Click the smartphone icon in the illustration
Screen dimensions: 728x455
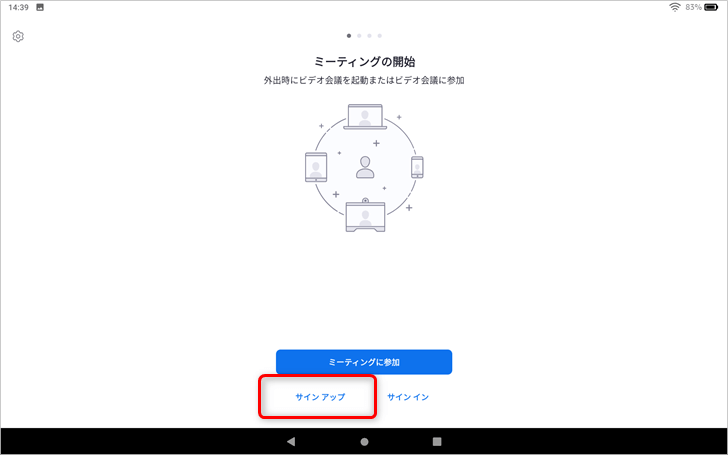(417, 167)
